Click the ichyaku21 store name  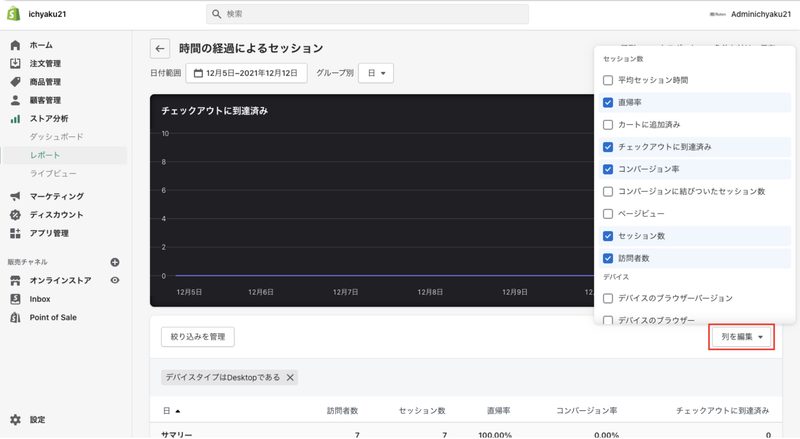(47, 14)
